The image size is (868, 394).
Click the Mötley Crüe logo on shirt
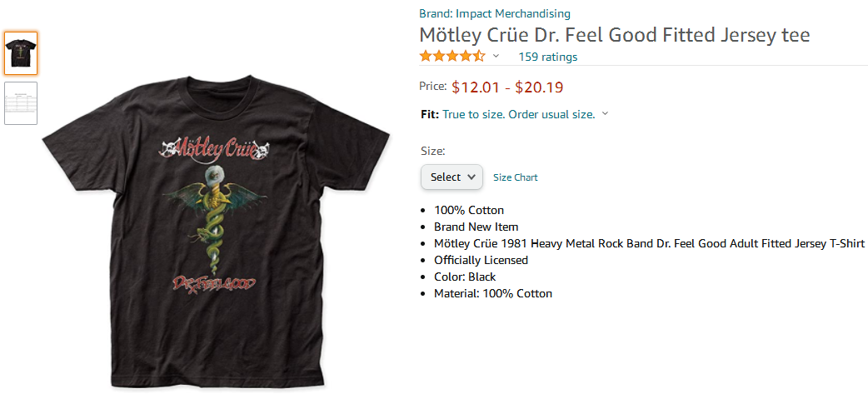pyautogui.click(x=216, y=148)
